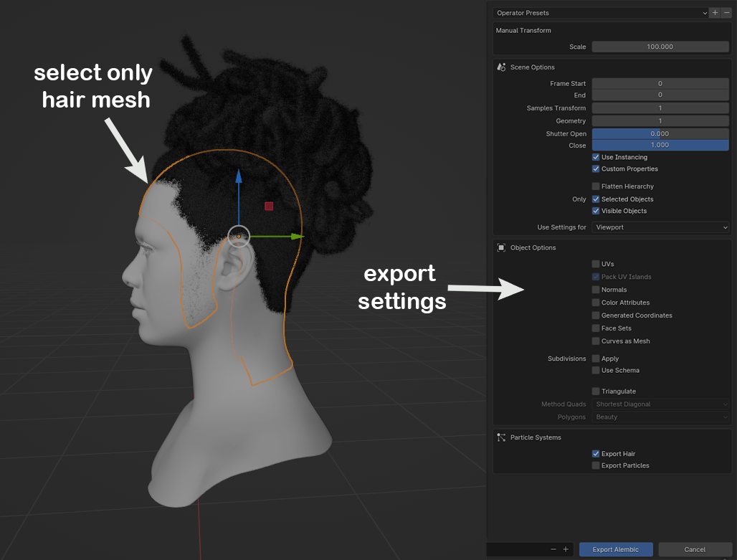This screenshot has width=737, height=560.
Task: Click the Scene Options panel icon
Action: coord(501,67)
